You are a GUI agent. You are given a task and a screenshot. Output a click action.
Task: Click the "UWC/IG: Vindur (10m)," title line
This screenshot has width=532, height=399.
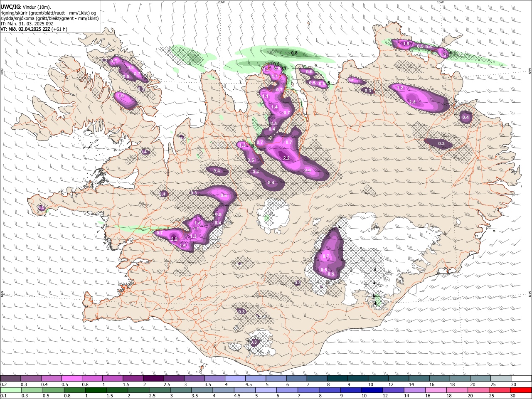[x=25, y=7]
